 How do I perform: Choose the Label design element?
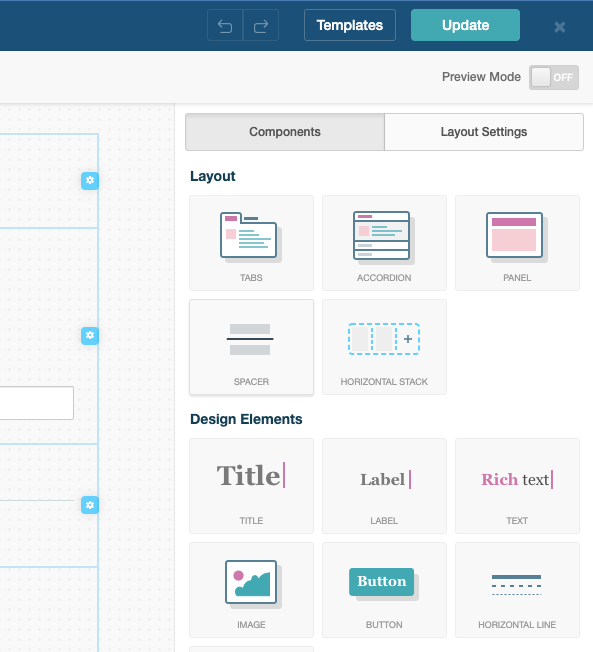point(384,486)
